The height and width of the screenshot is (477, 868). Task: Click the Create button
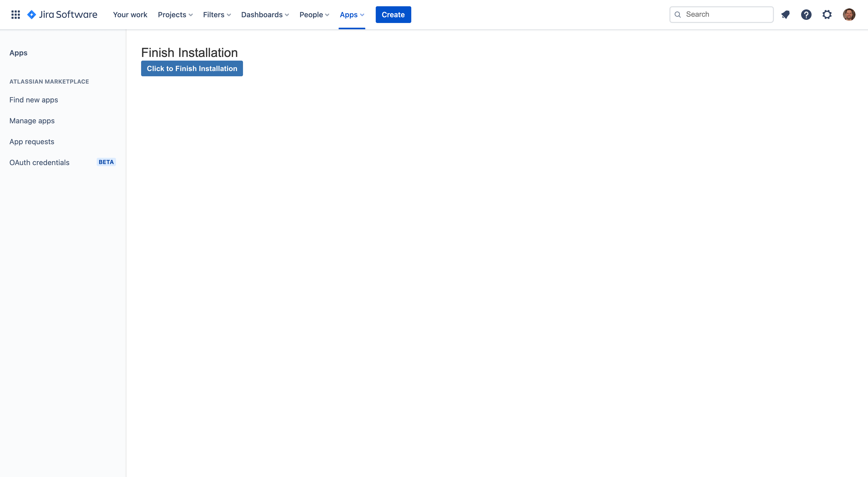click(393, 14)
